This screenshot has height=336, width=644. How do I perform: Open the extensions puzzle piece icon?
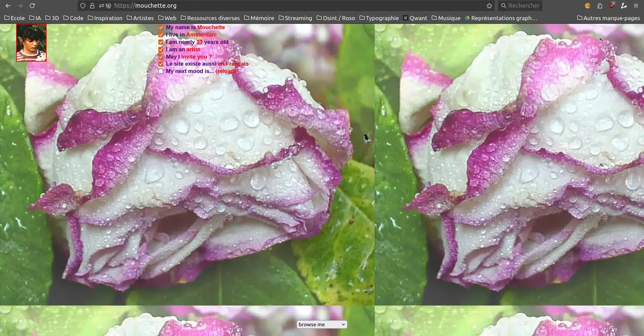[x=600, y=6]
